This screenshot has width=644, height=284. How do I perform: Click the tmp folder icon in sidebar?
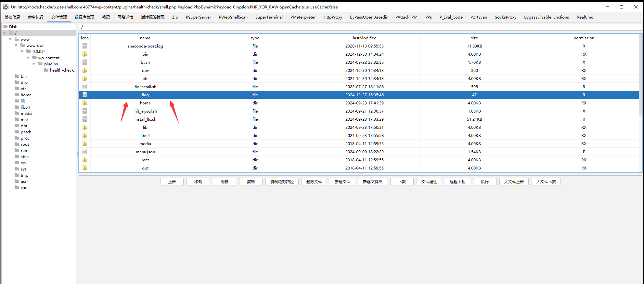(17, 175)
